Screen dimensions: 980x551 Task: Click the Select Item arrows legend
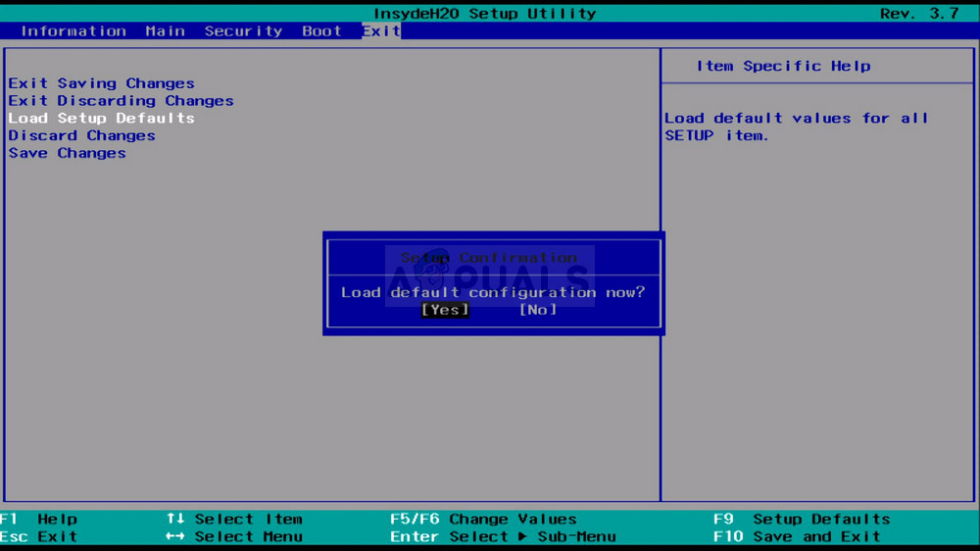tap(234, 519)
